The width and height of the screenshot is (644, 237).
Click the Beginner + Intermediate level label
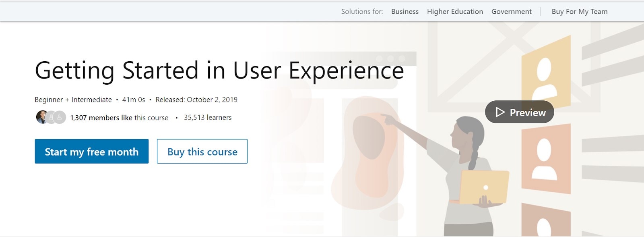point(73,100)
